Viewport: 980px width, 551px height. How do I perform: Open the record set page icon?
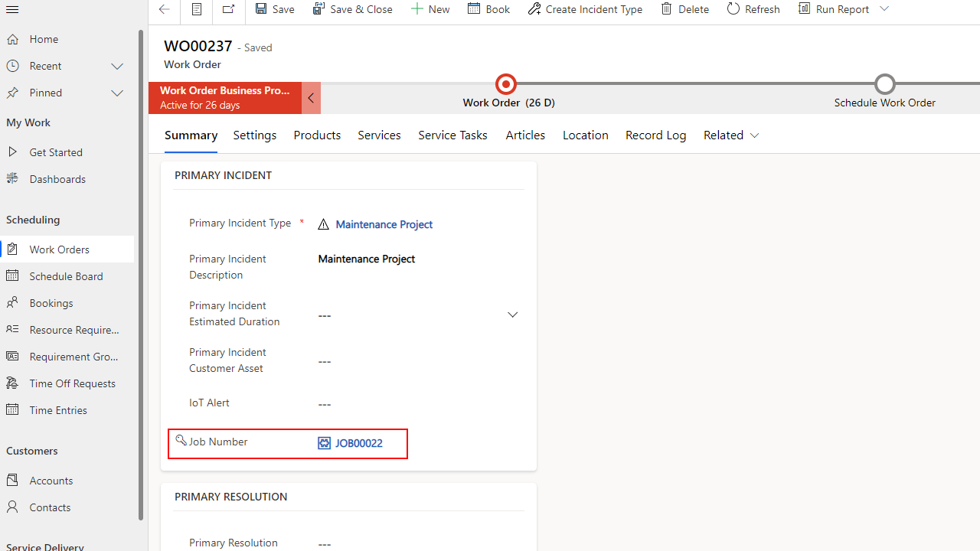point(197,9)
